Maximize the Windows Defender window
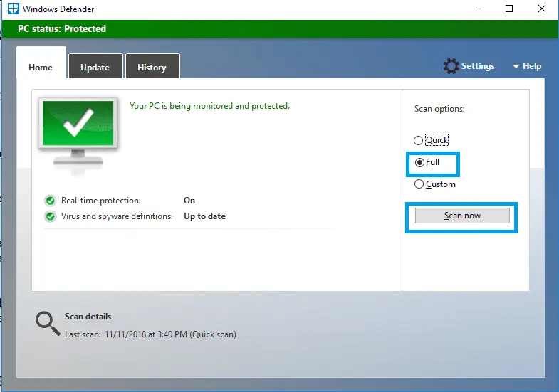 click(x=508, y=9)
